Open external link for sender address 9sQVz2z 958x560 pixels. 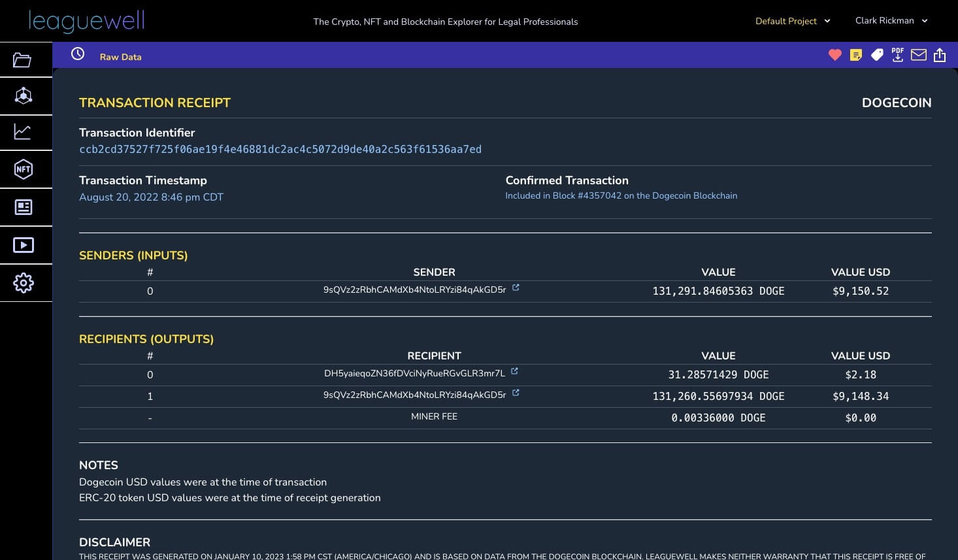pos(516,288)
